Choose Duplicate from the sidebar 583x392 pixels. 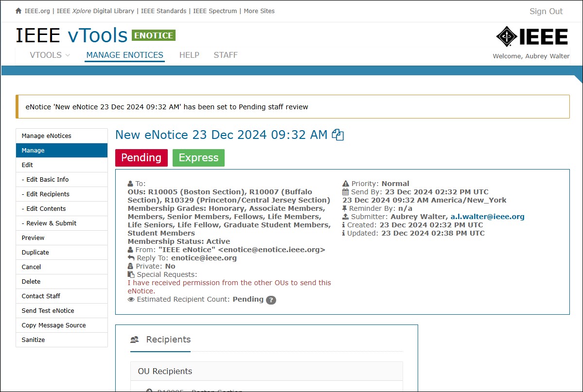[62, 252]
